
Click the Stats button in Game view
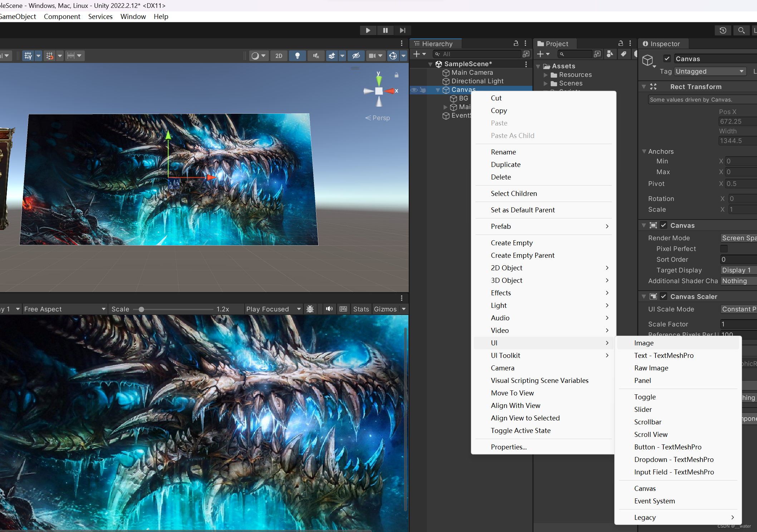click(x=361, y=309)
